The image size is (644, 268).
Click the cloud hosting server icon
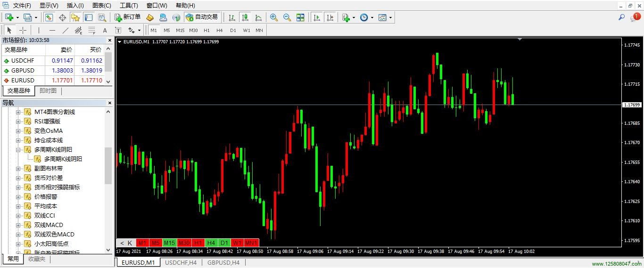point(163,17)
